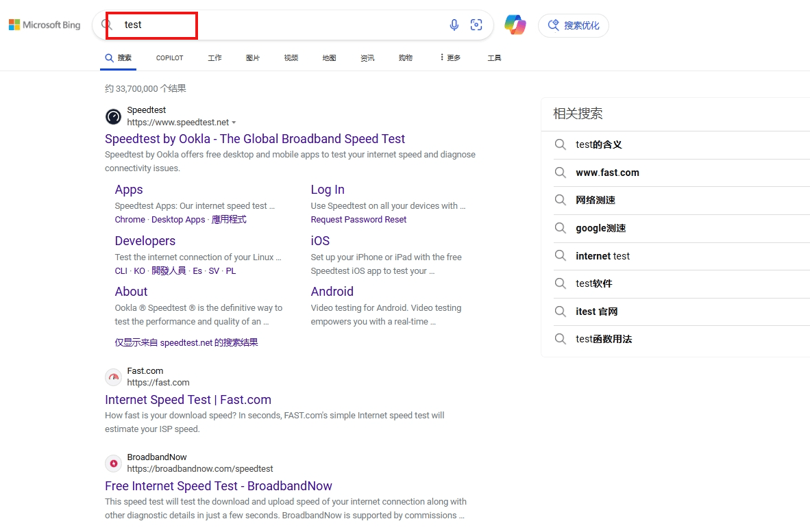Image resolution: width=810 pixels, height=532 pixels.
Task: Select related search 网络测速
Action: pos(596,200)
